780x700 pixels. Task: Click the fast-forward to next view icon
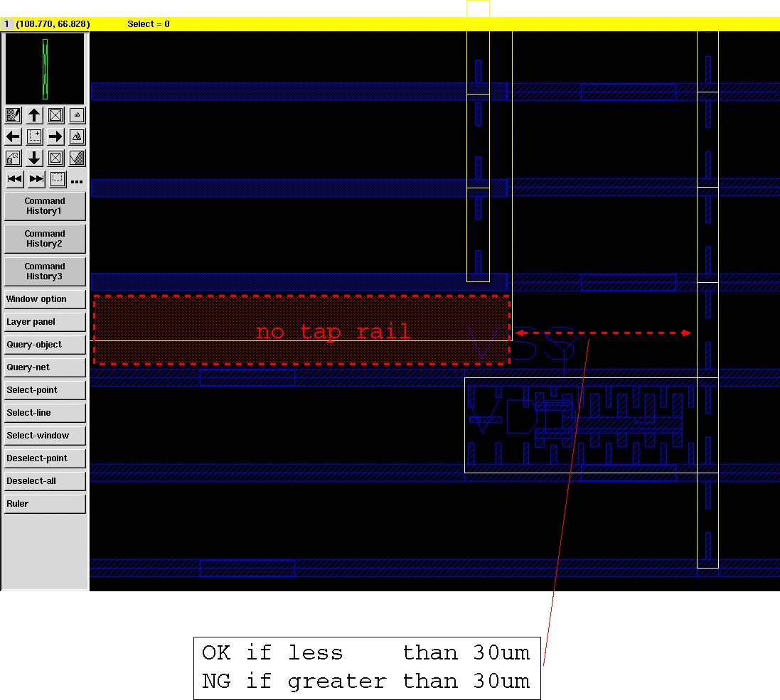coord(37,178)
